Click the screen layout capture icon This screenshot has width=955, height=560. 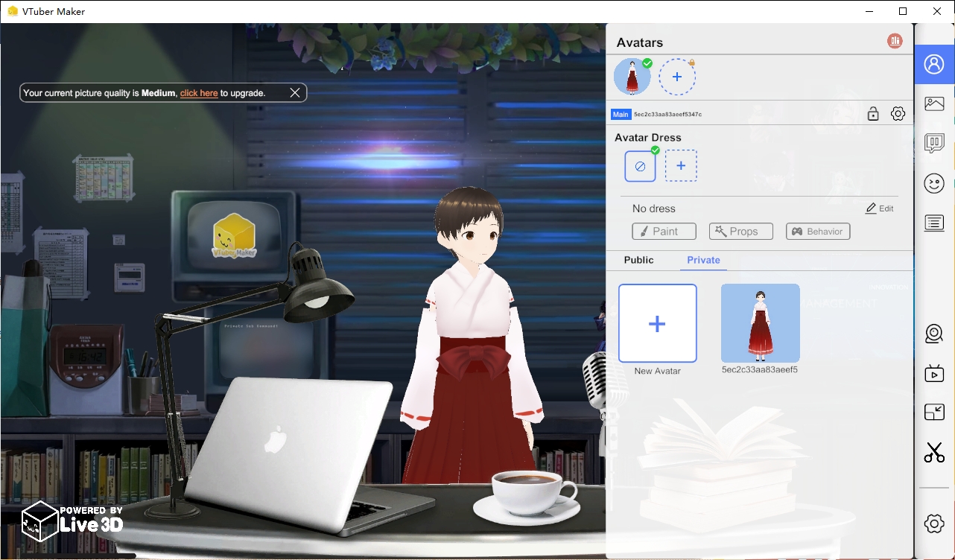[934, 413]
